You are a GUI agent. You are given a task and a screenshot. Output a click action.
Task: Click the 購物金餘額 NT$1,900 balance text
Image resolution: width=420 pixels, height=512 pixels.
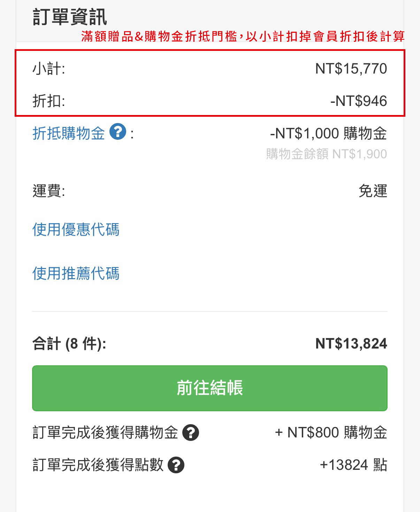pos(326,154)
